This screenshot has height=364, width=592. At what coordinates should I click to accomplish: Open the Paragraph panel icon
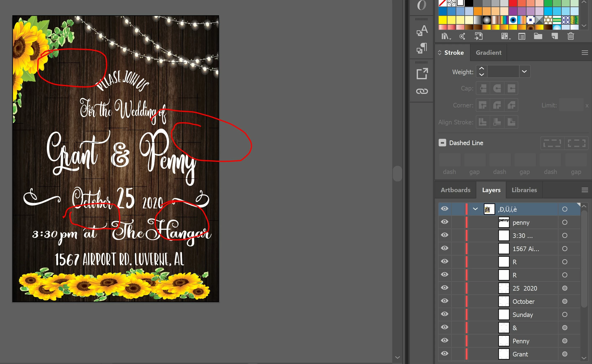(422, 48)
